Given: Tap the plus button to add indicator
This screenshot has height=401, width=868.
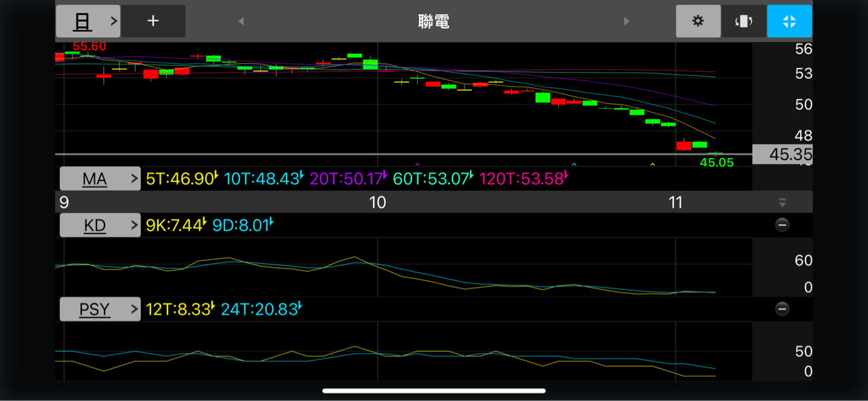Looking at the screenshot, I should [153, 21].
